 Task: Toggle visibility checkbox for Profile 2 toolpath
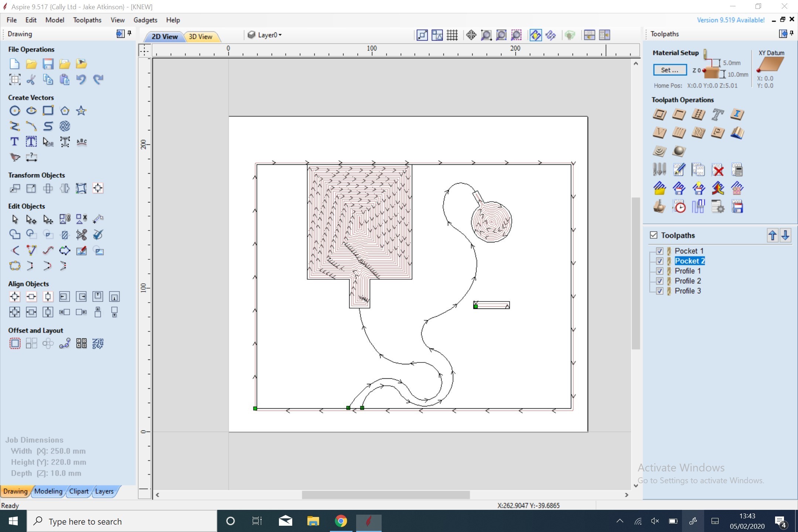660,281
